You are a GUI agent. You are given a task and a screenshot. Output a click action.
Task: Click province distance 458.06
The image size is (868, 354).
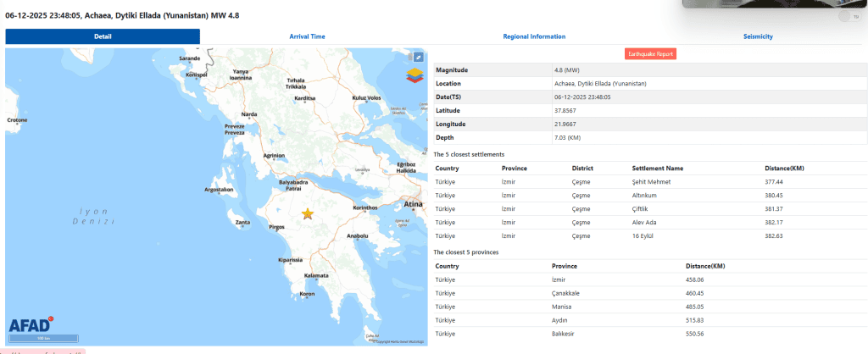(695, 279)
